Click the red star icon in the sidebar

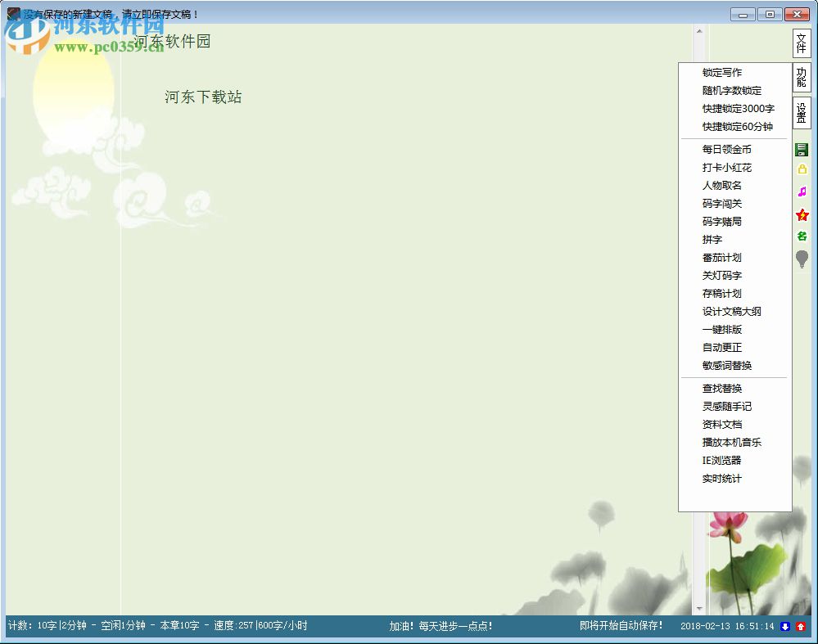tap(802, 215)
